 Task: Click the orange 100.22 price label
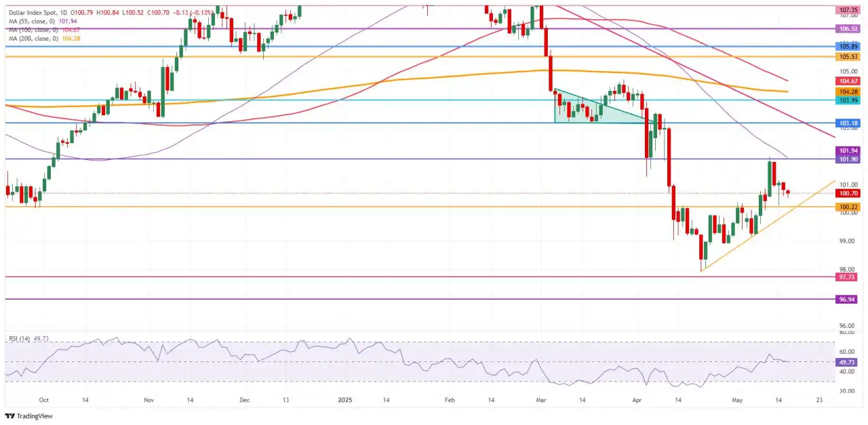tap(849, 206)
